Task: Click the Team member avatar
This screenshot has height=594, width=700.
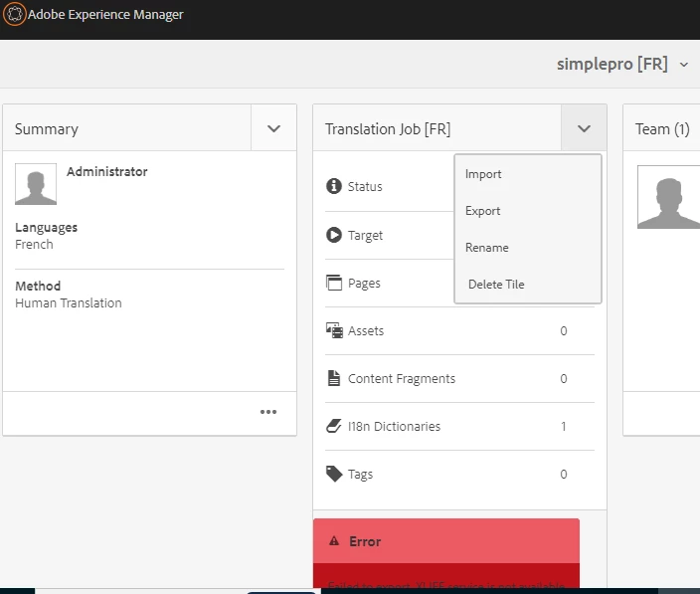Action: (668, 197)
